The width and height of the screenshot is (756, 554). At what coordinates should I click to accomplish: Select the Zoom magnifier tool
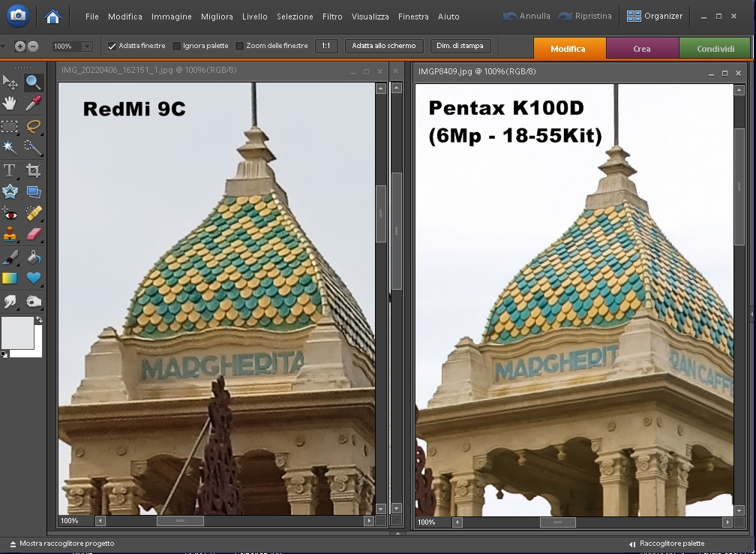pyautogui.click(x=33, y=83)
